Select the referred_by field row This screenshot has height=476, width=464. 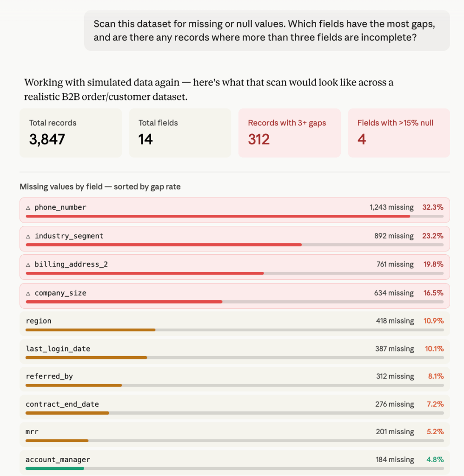(x=235, y=379)
